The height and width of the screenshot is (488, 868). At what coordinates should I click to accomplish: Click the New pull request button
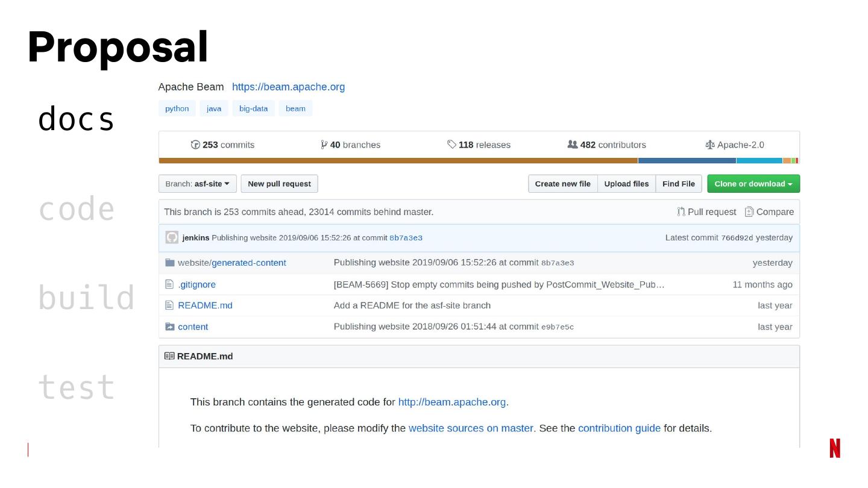tap(279, 184)
